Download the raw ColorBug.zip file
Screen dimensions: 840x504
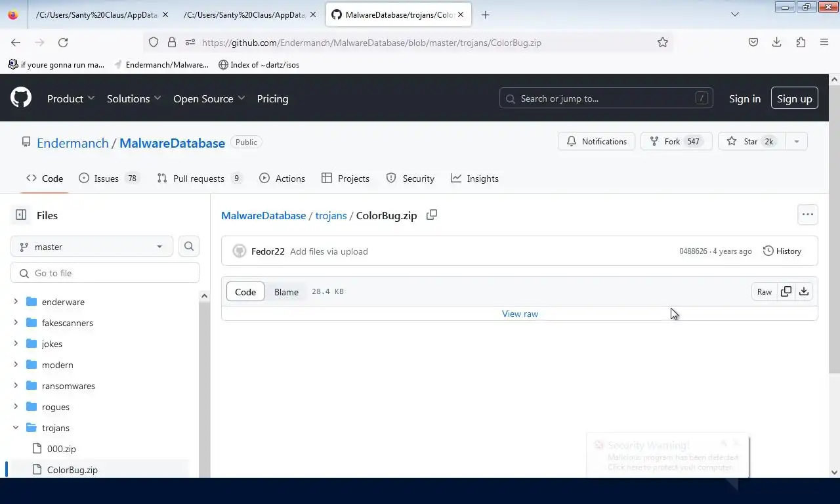[804, 292]
